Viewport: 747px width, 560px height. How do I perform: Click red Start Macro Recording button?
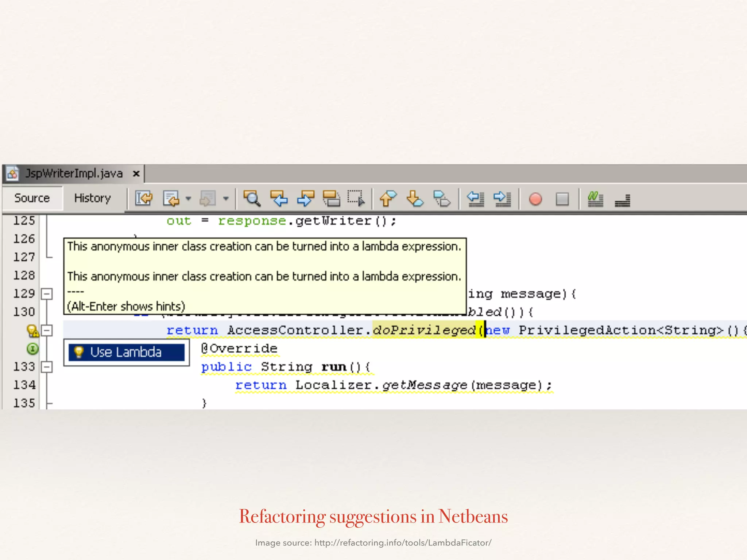pyautogui.click(x=535, y=199)
